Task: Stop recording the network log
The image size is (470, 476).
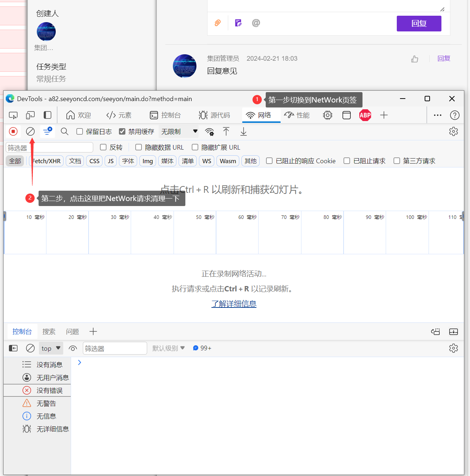Action: (13, 131)
